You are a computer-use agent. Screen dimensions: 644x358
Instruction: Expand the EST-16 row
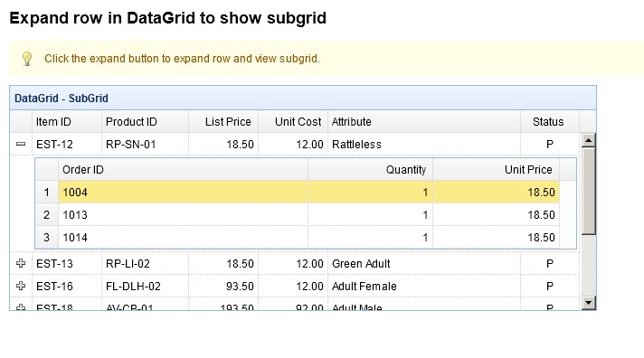click(21, 286)
